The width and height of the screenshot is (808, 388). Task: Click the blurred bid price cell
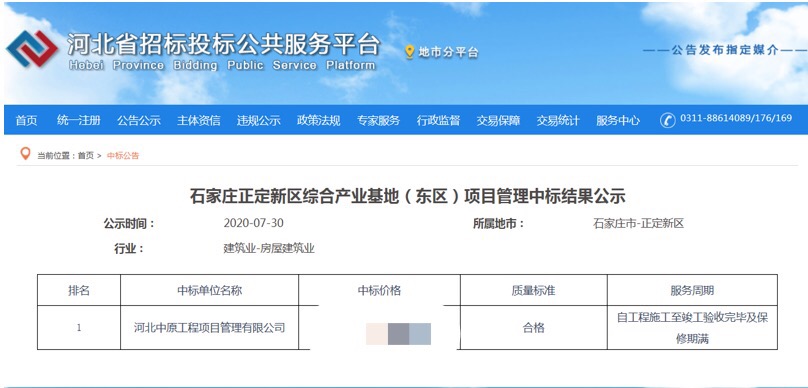(398, 333)
